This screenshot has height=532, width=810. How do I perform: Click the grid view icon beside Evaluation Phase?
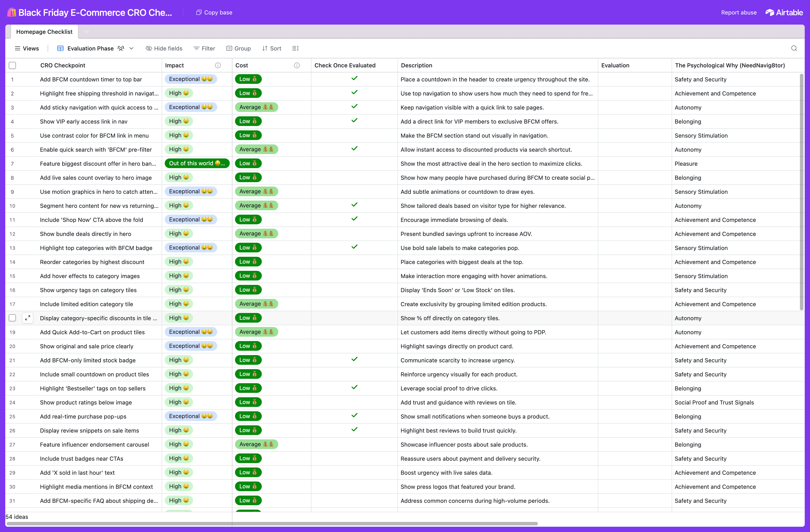(60, 48)
